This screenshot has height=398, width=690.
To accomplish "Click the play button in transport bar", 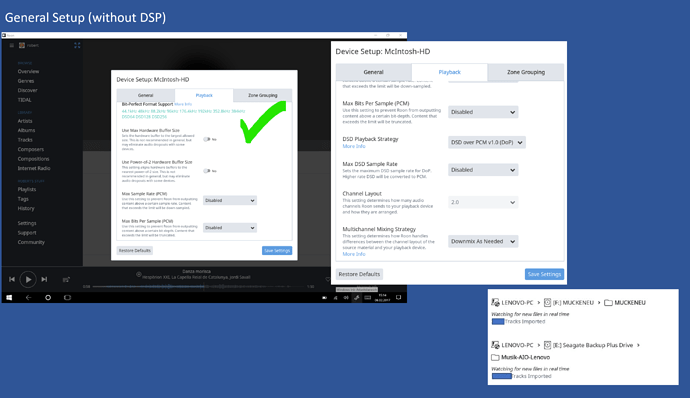I will [28, 279].
